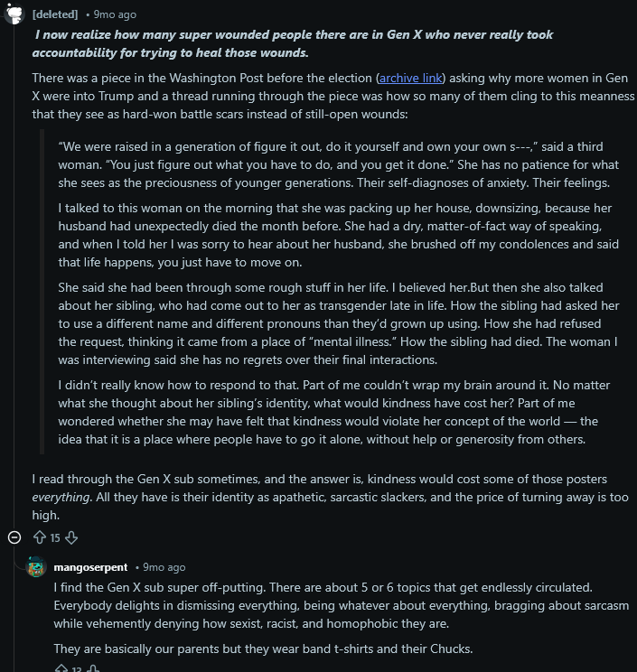Downvote mangoserpent's reply
This screenshot has width=637, height=672.
93,668
